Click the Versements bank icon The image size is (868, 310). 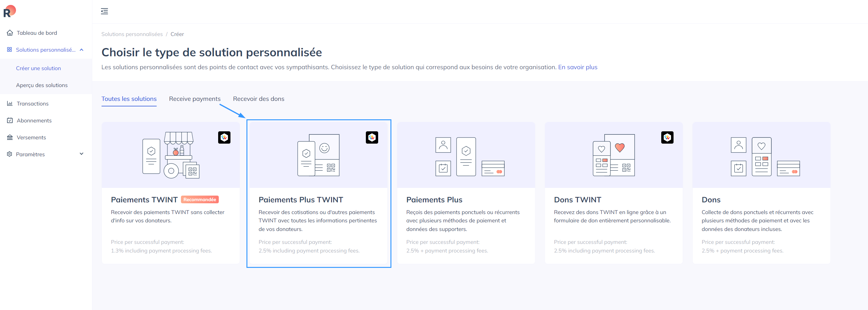[x=10, y=137]
